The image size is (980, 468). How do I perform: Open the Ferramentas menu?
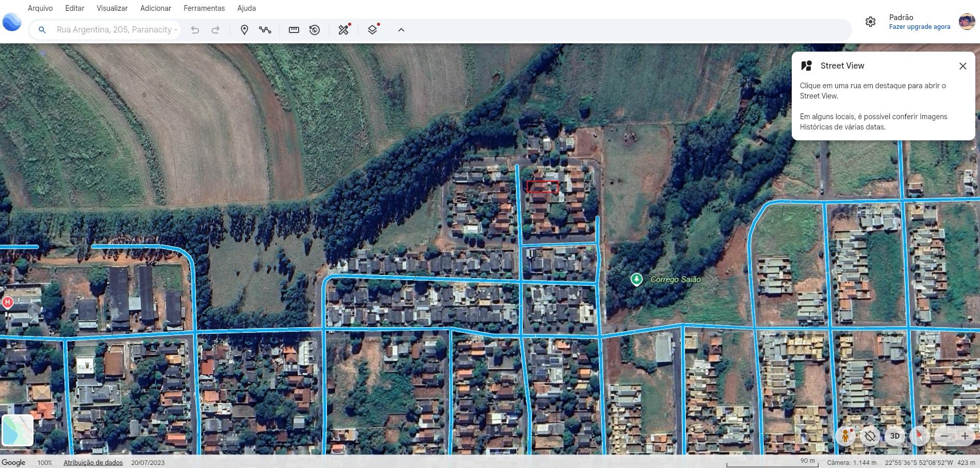tap(204, 8)
